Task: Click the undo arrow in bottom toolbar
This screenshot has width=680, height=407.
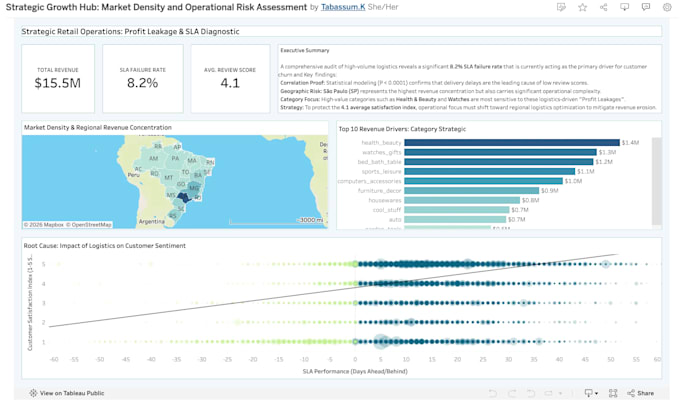Action: click(x=493, y=393)
